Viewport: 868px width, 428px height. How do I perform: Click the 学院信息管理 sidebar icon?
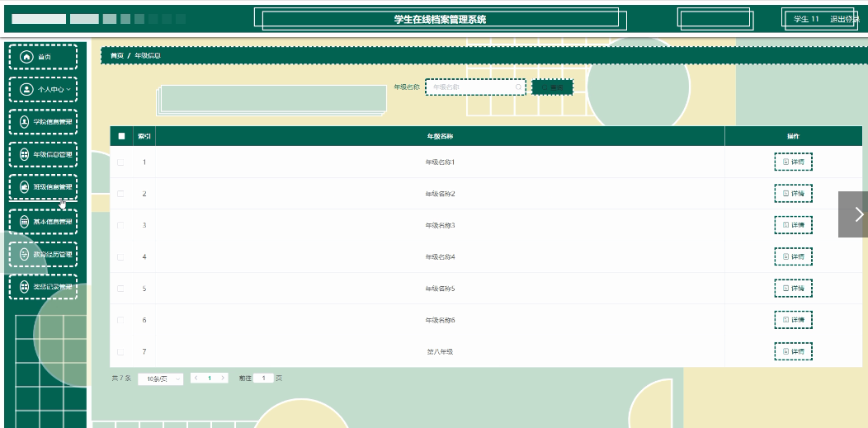click(25, 122)
